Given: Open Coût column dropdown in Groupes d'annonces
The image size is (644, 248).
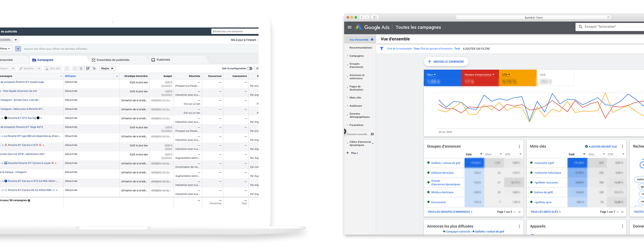Looking at the screenshot, I should pyautogui.click(x=474, y=154).
